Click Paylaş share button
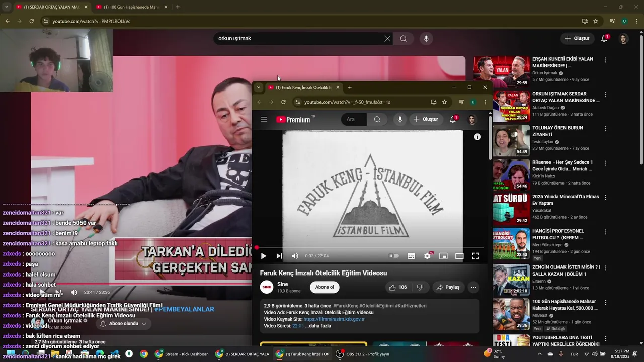This screenshot has height=362, width=644. [x=448, y=287]
